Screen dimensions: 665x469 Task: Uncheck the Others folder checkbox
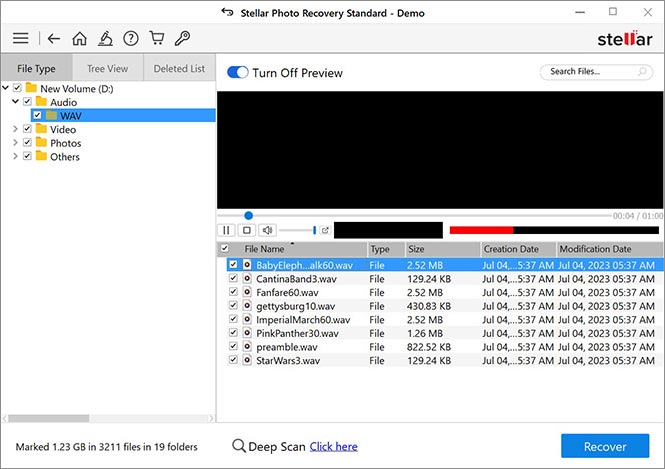coord(27,156)
